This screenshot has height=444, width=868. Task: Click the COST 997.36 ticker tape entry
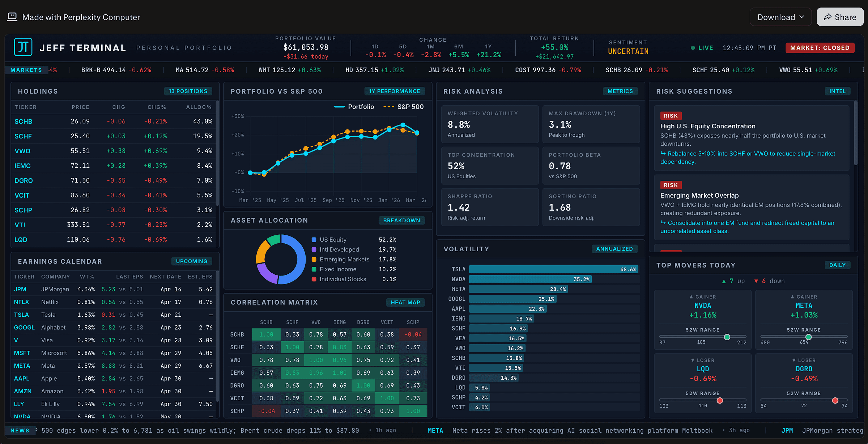coord(548,70)
